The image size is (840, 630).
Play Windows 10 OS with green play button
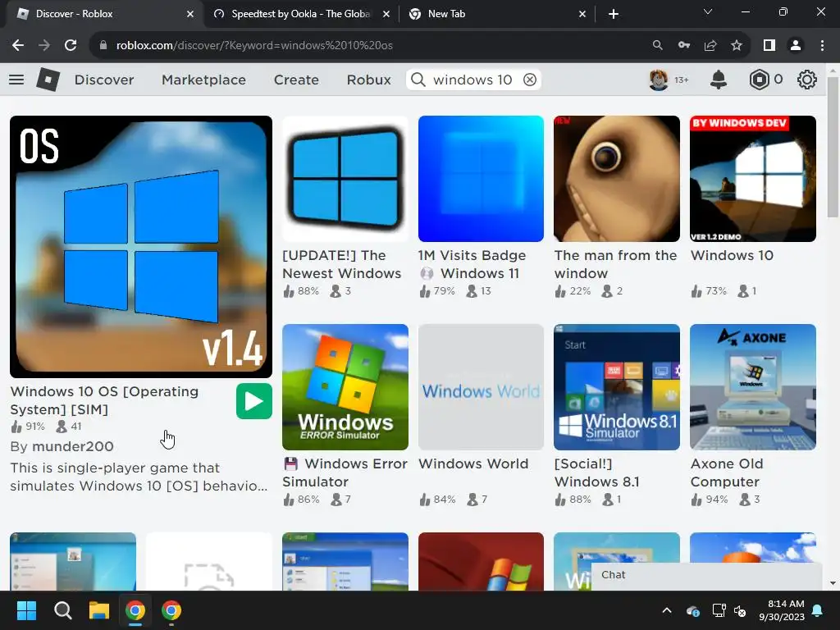pyautogui.click(x=254, y=401)
